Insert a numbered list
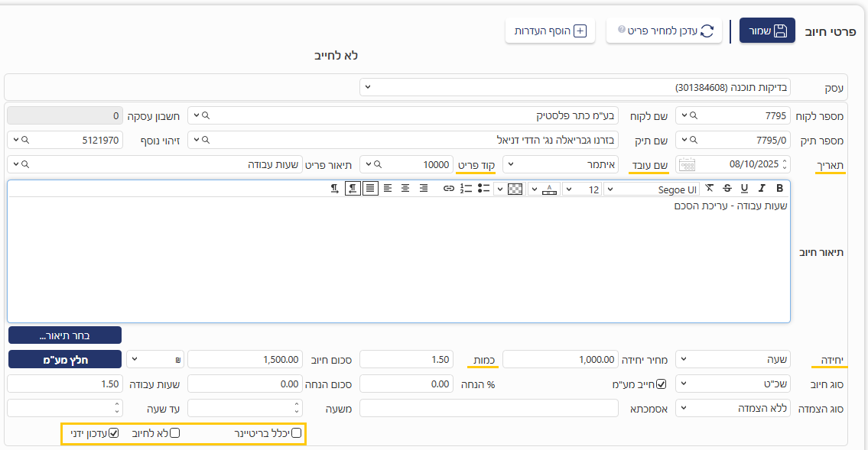 pyautogui.click(x=467, y=189)
